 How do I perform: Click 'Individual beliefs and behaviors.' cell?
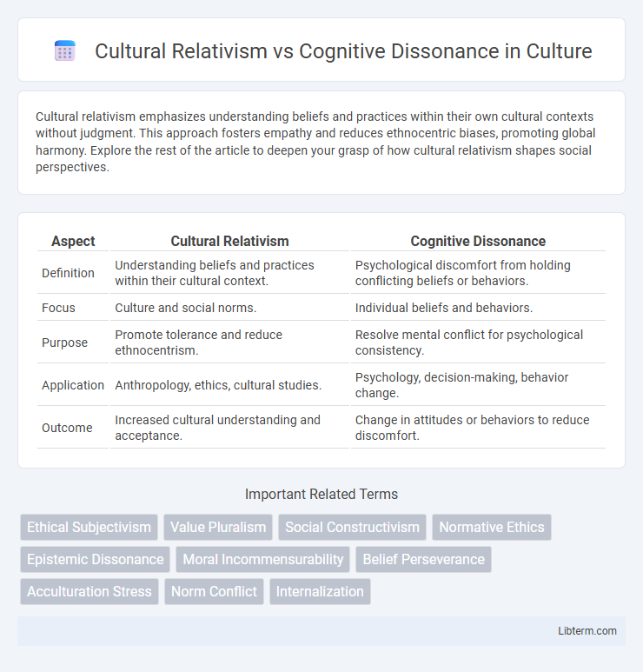click(478, 308)
